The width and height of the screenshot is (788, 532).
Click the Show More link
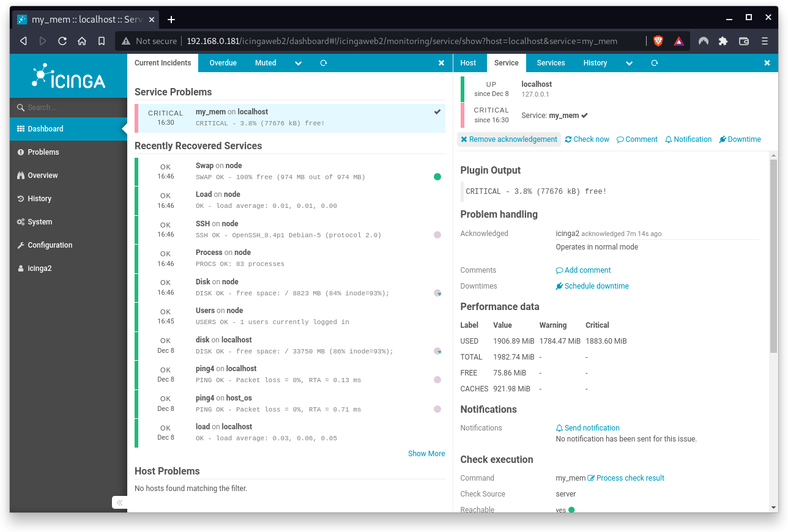[x=426, y=453]
